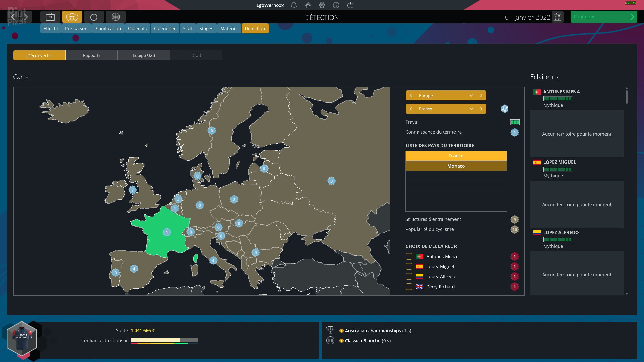The width and height of the screenshot is (644, 362).
Task: Select Monaco in the territory country list
Action: (456, 166)
